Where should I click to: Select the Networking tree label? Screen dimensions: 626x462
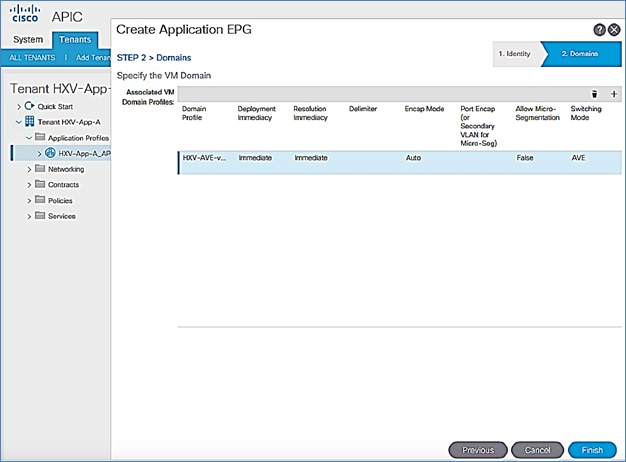(x=66, y=169)
